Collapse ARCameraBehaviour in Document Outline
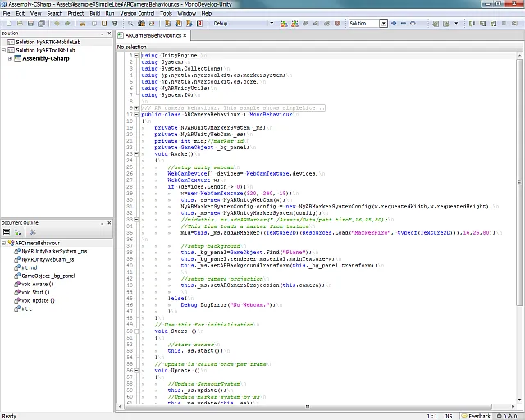 3,243
